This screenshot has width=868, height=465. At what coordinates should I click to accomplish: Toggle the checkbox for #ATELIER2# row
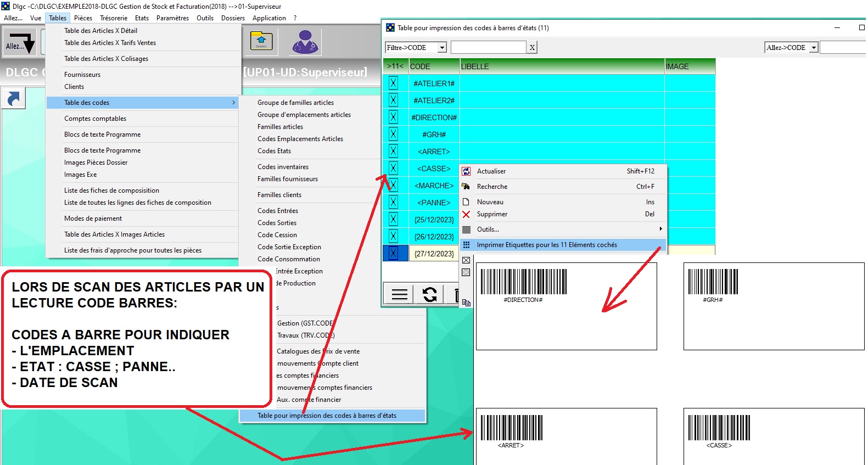pos(393,100)
